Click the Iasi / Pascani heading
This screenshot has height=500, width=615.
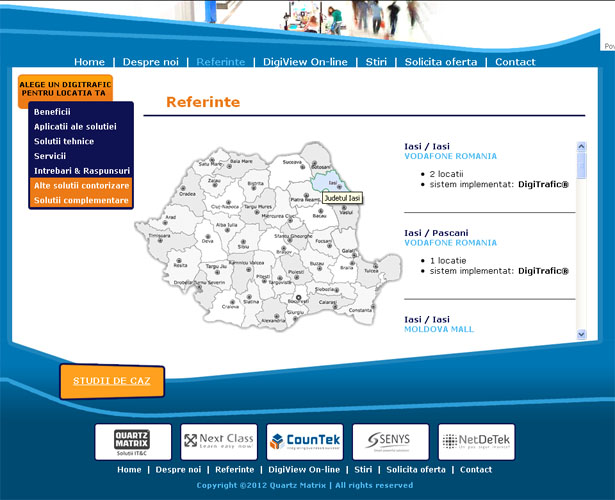click(x=436, y=233)
